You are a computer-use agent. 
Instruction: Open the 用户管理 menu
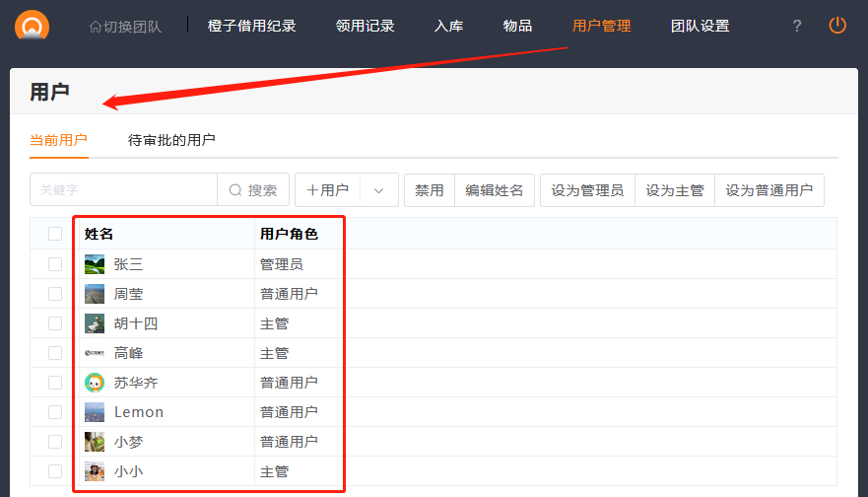601,27
